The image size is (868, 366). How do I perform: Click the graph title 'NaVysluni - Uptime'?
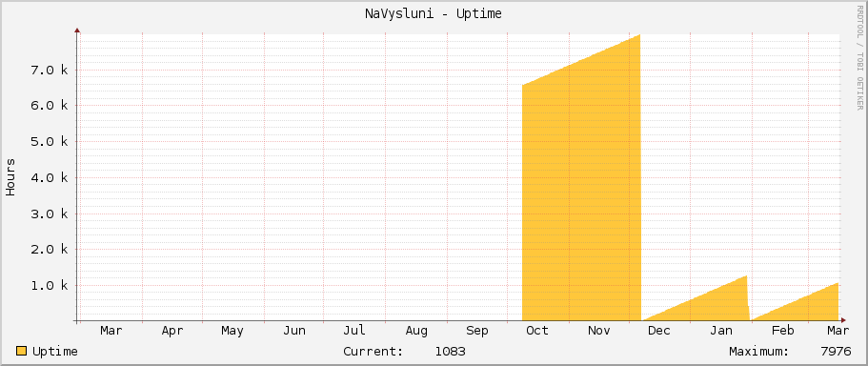434,14
